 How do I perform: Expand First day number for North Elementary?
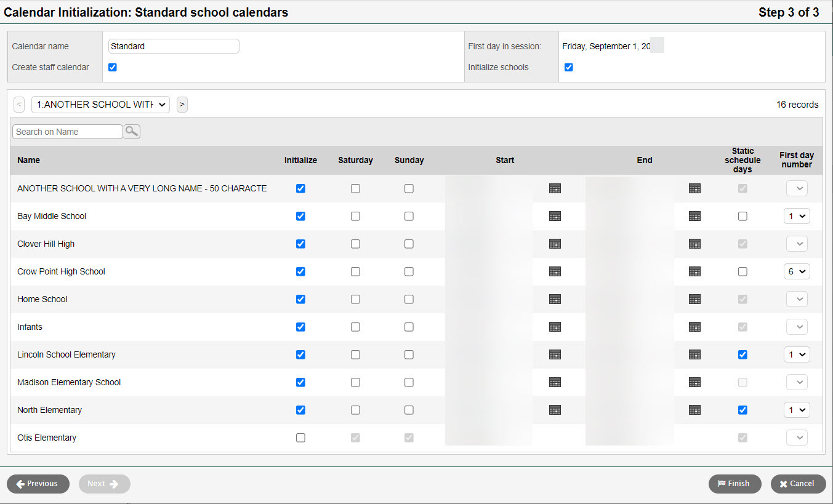click(797, 410)
